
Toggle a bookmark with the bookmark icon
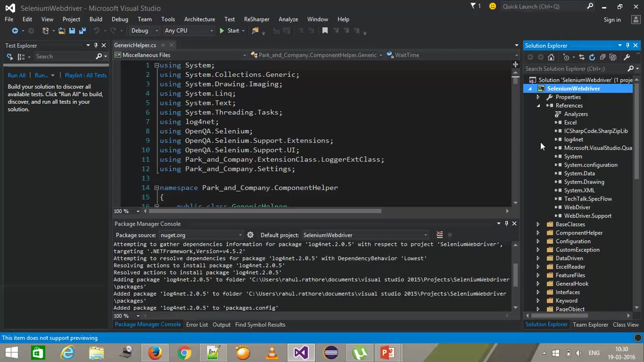tap(325, 31)
